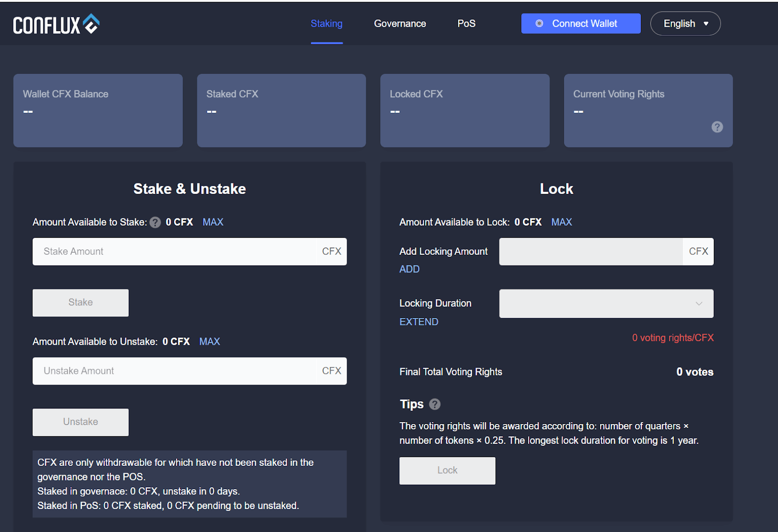778x532 pixels.
Task: Open the Staking tab
Action: pyautogui.click(x=327, y=23)
